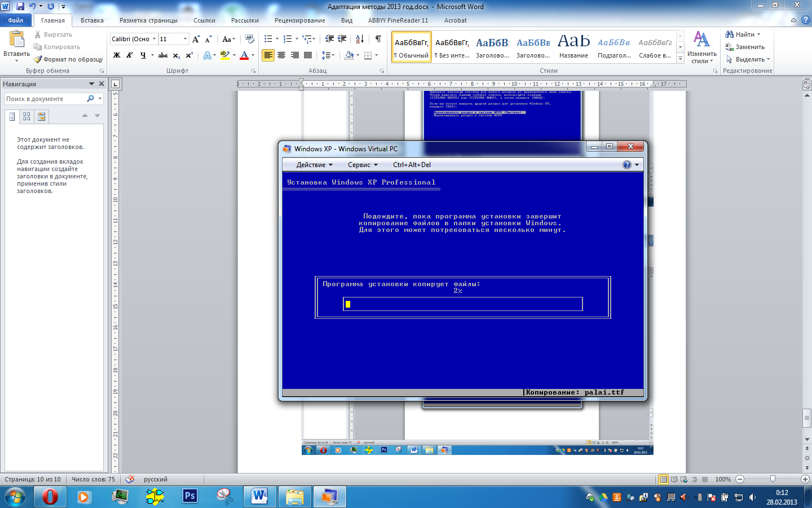
Task: Click the Sort icon
Action: pyautogui.click(x=359, y=39)
